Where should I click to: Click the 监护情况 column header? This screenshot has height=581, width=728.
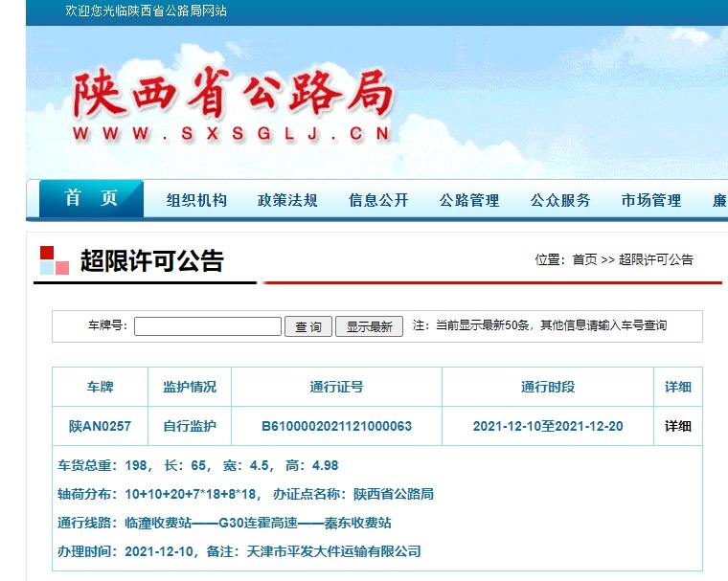tap(190, 387)
